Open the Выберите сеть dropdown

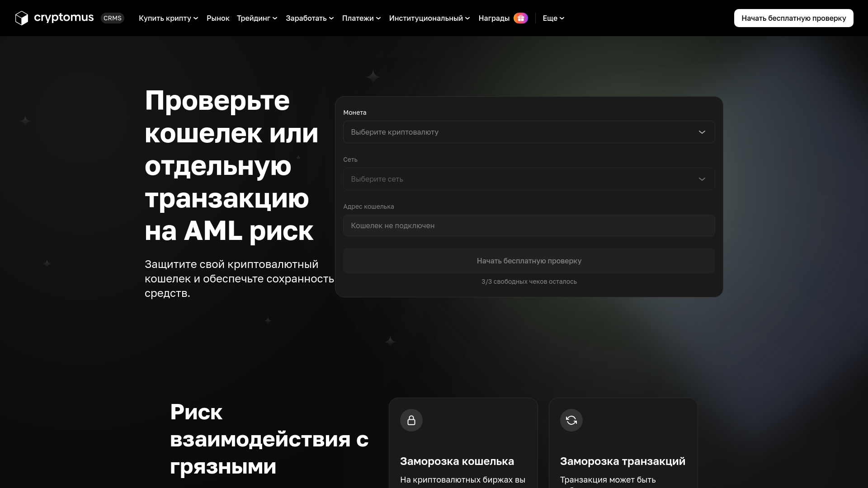point(529,179)
